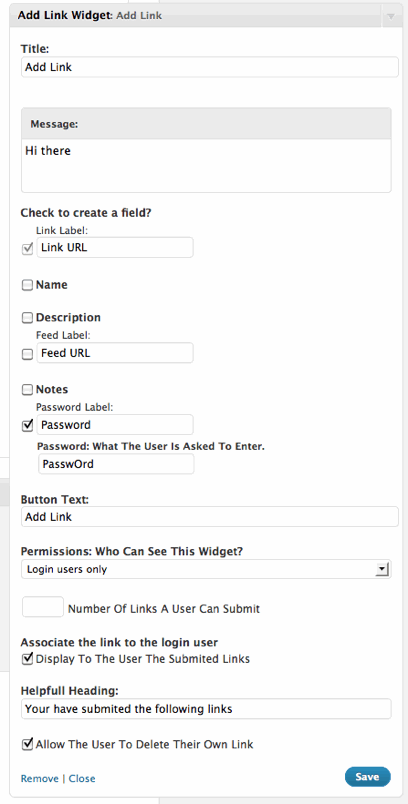Image resolution: width=408 pixels, height=804 pixels.
Task: Click inside the Message text area
Action: 206,166
